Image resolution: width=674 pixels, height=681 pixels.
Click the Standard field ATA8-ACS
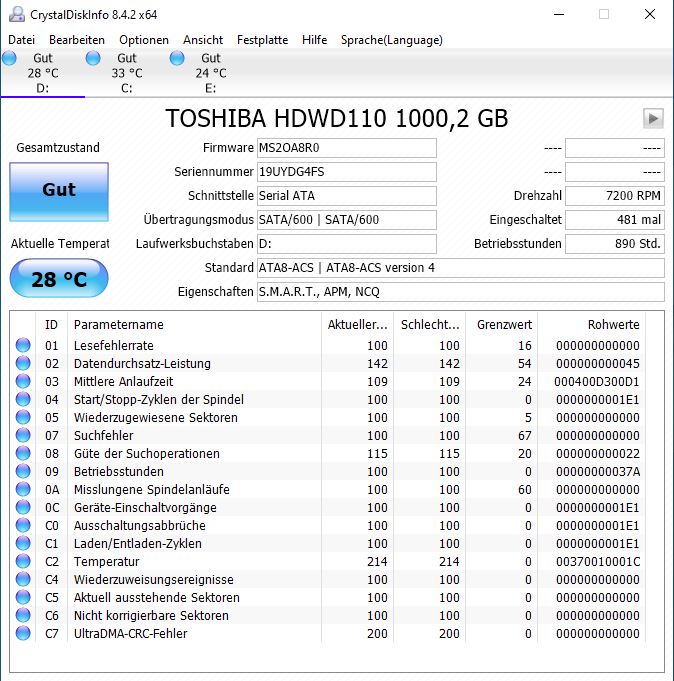[x=461, y=268]
